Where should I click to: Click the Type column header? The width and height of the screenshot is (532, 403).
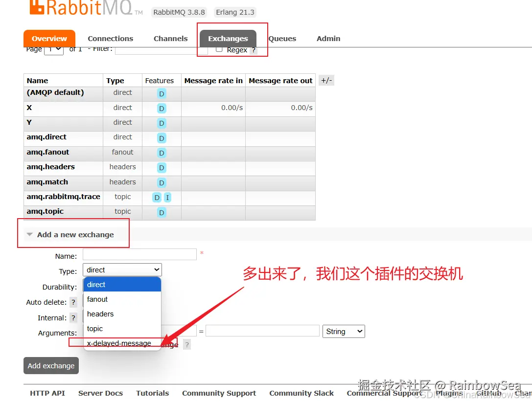click(115, 81)
